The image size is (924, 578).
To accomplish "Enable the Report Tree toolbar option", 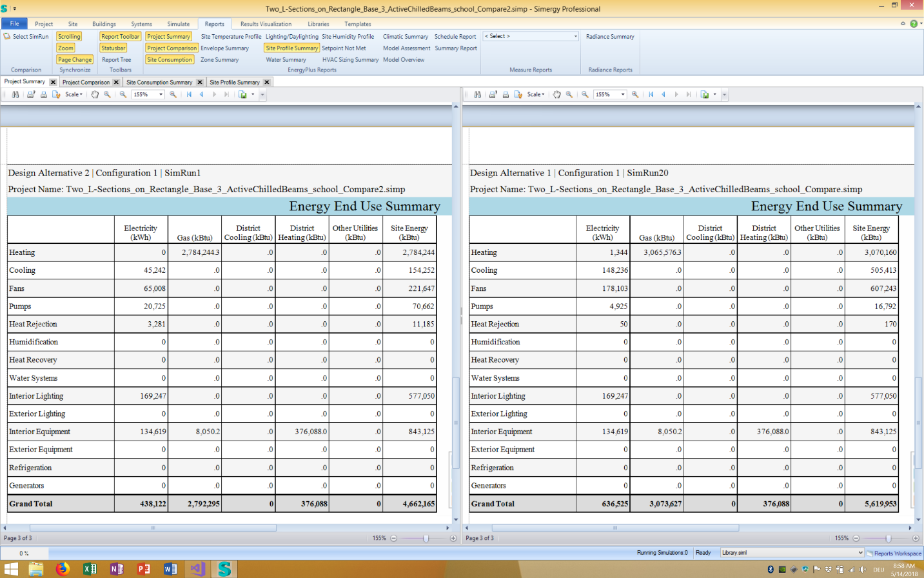I will tap(116, 60).
